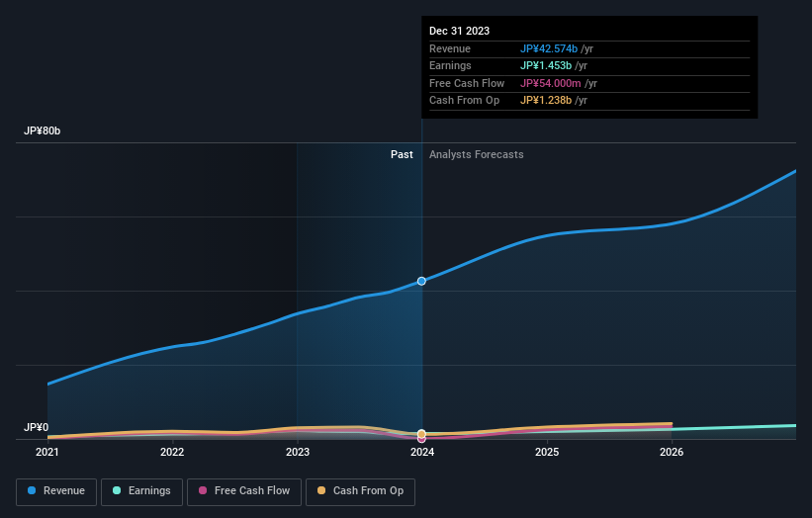This screenshot has height=518, width=812.
Task: Click the JP¥1.238b cash from op value
Action: pos(546,101)
